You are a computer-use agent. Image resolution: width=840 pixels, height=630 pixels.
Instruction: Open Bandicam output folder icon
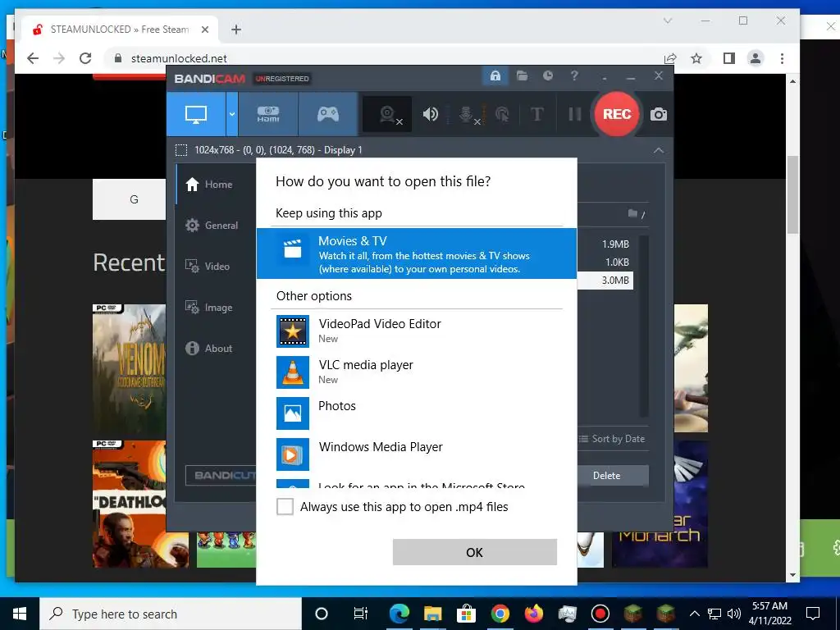point(522,76)
